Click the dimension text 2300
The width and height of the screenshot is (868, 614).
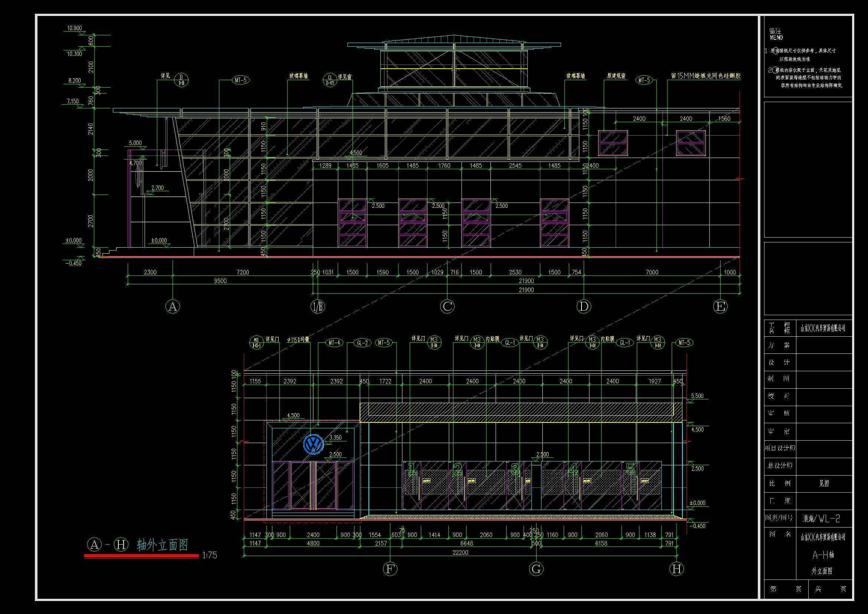click(x=150, y=272)
